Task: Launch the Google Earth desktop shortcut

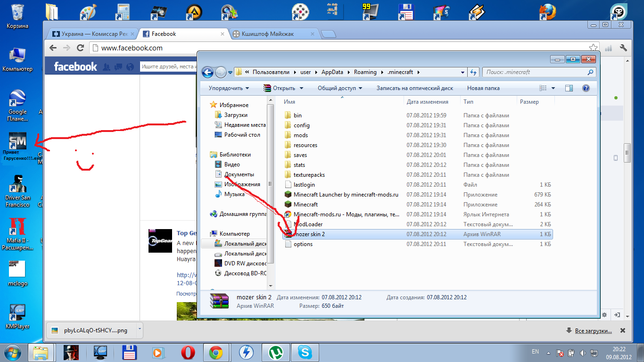Action: tap(17, 106)
